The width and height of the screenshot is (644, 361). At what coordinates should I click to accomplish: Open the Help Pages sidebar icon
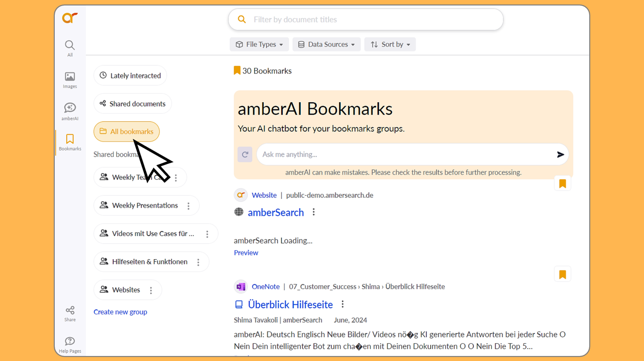coord(70,345)
